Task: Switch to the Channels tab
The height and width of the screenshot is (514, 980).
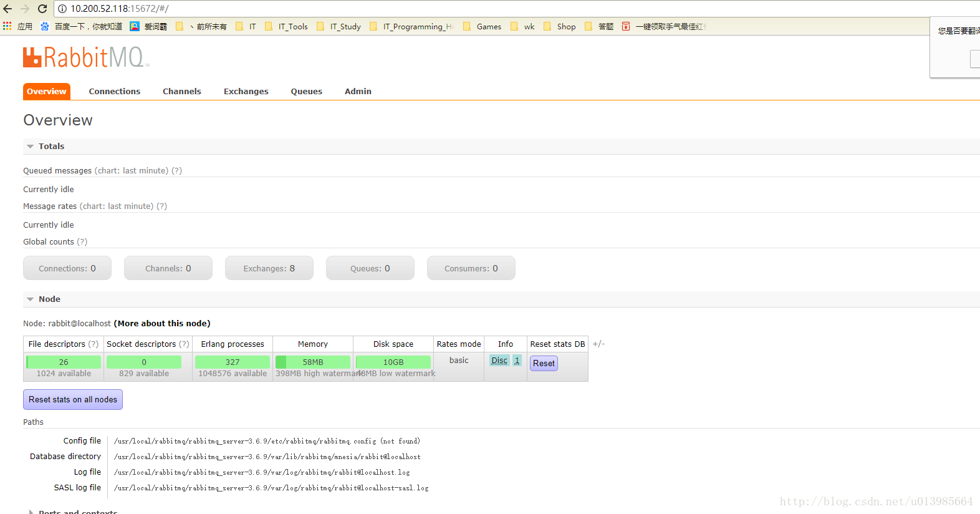Action: 182,91
